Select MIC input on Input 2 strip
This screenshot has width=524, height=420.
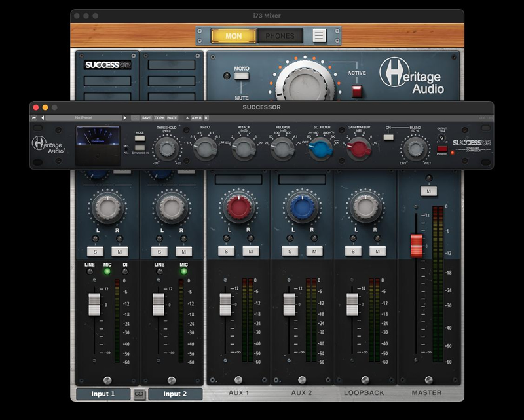(184, 271)
